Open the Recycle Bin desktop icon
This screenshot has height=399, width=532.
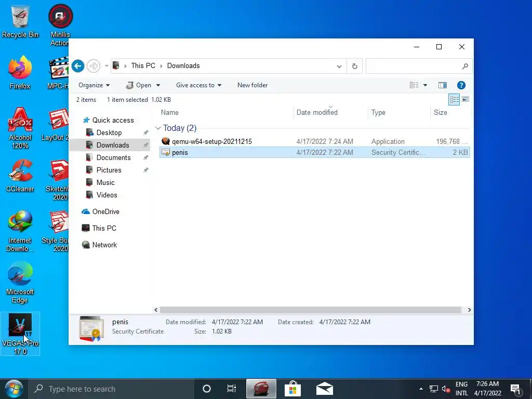(x=20, y=22)
